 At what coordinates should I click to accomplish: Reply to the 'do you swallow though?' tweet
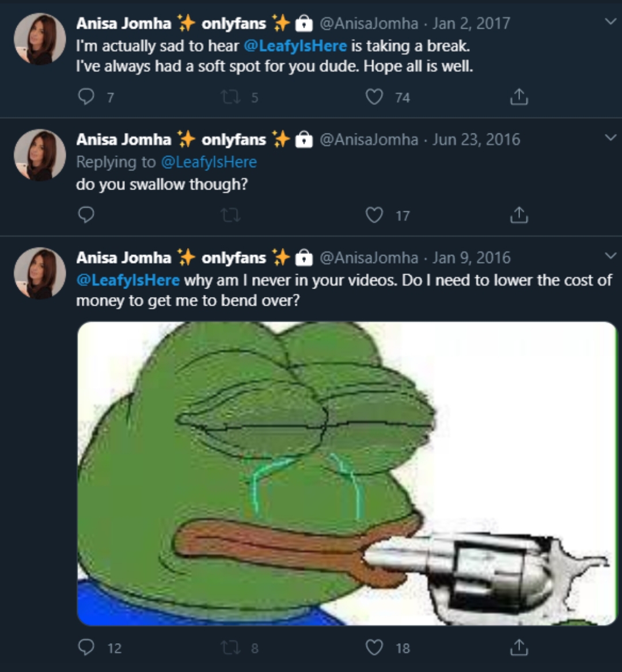tap(86, 215)
